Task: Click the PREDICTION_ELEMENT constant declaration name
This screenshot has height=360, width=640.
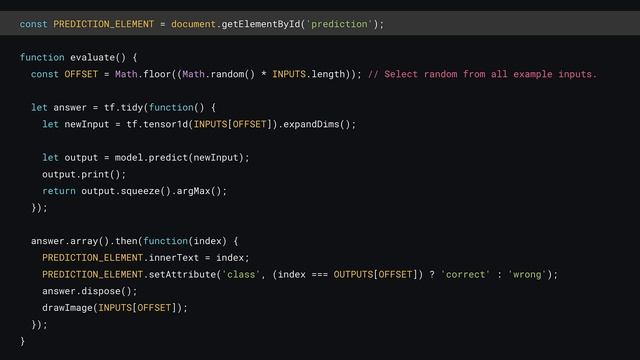Action: (104, 24)
